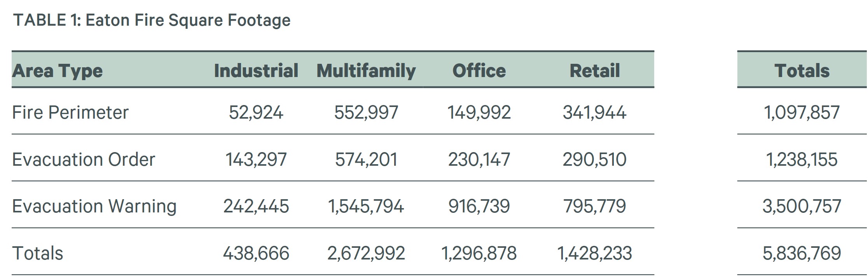
Task: Click the Multifamily column header
Action: 366,71
